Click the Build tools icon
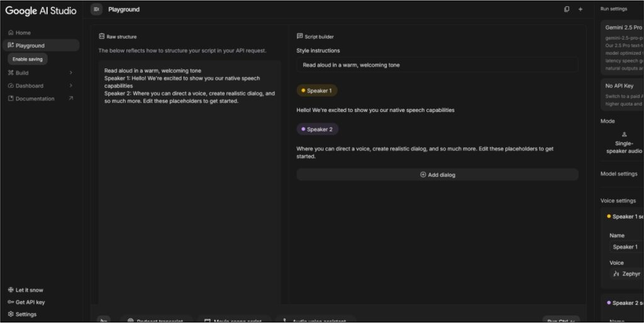Screen dimensions: 644x323 coord(11,73)
